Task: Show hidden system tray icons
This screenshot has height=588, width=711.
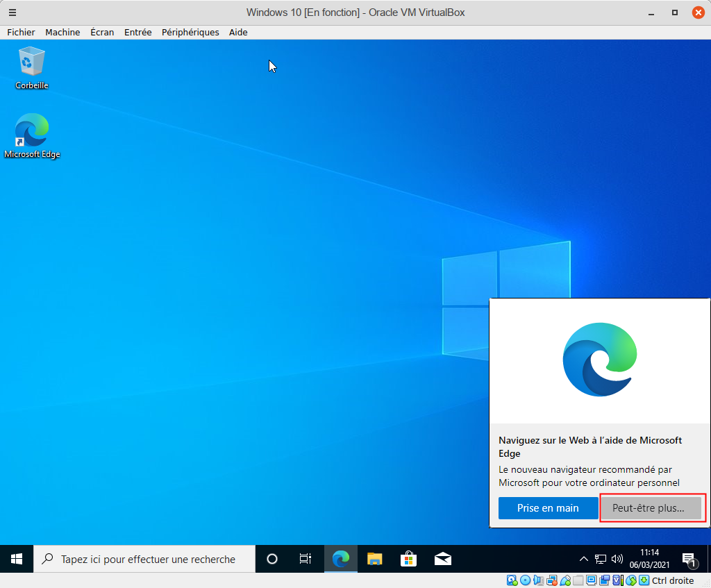Action: pyautogui.click(x=584, y=559)
